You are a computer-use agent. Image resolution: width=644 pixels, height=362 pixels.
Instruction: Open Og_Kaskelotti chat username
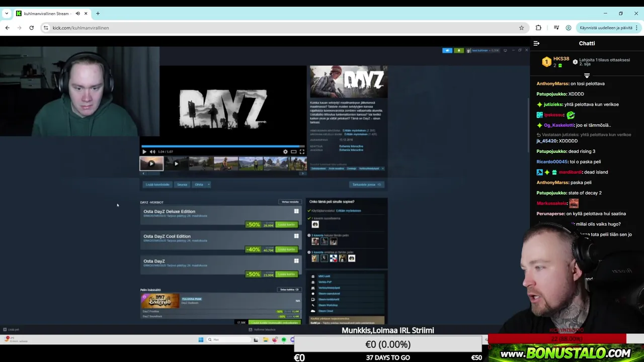[x=559, y=125]
